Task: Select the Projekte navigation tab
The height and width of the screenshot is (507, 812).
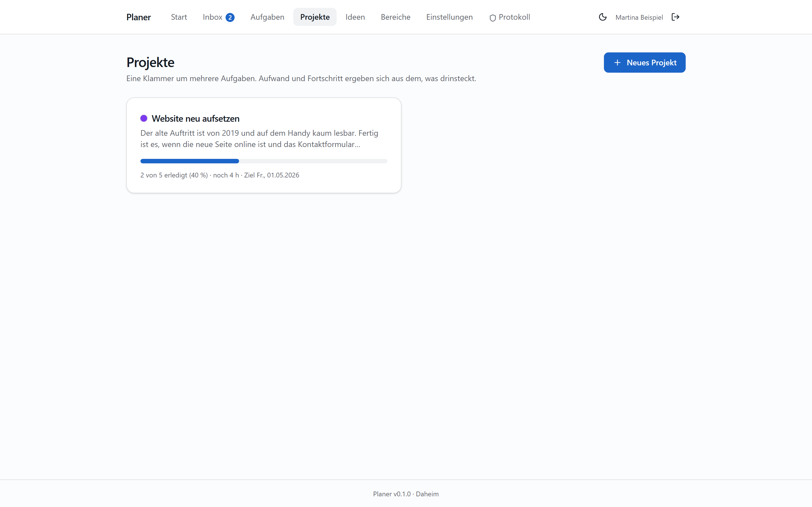Action: pos(315,17)
